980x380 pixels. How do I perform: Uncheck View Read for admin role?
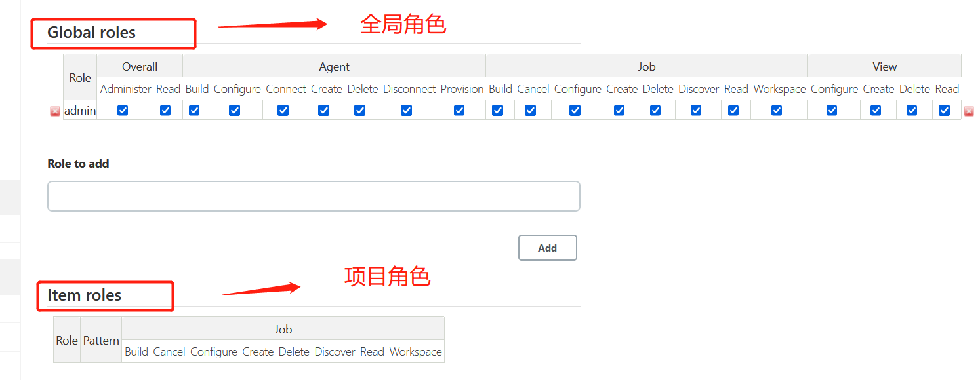click(945, 111)
